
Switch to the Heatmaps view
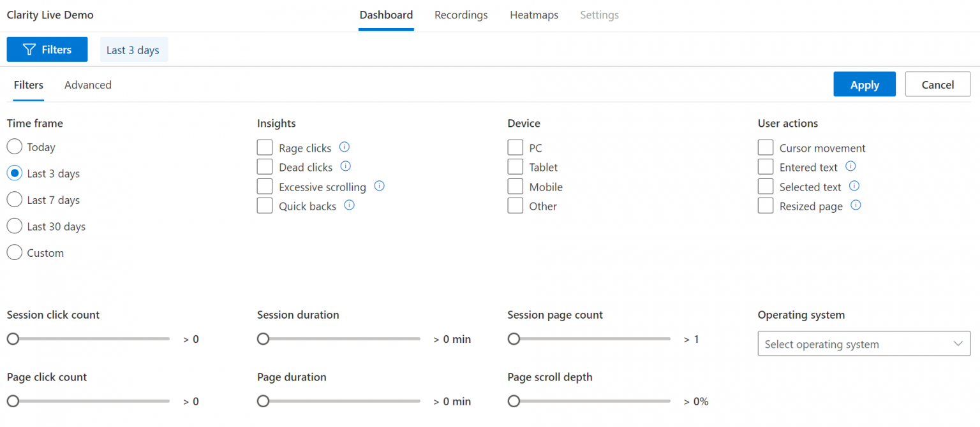tap(534, 15)
